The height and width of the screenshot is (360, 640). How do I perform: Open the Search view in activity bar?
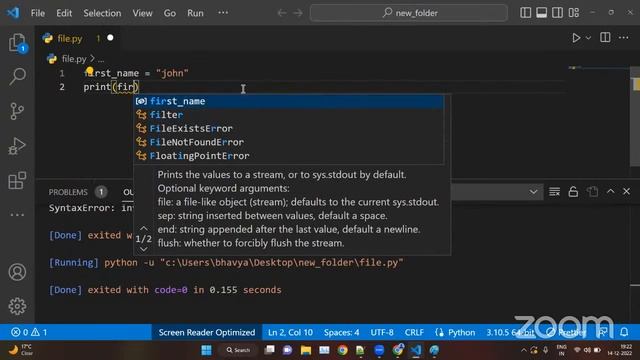(x=17, y=76)
